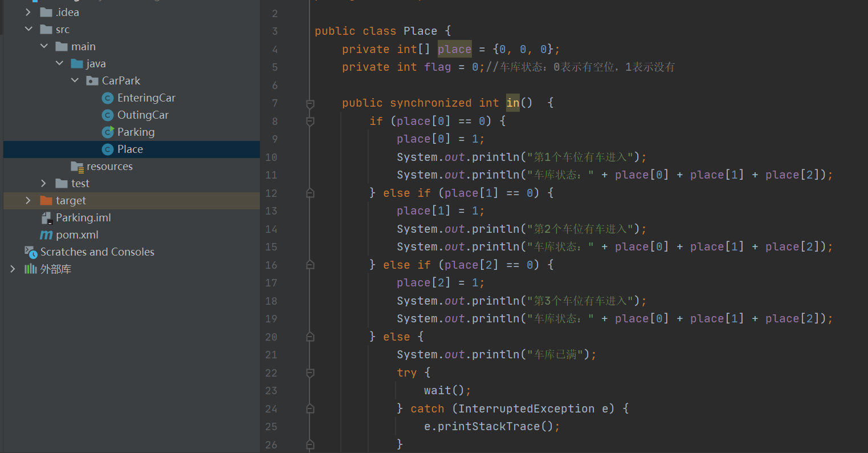Collapse the java source folder chevron
This screenshot has width=868, height=453.
[x=59, y=63]
